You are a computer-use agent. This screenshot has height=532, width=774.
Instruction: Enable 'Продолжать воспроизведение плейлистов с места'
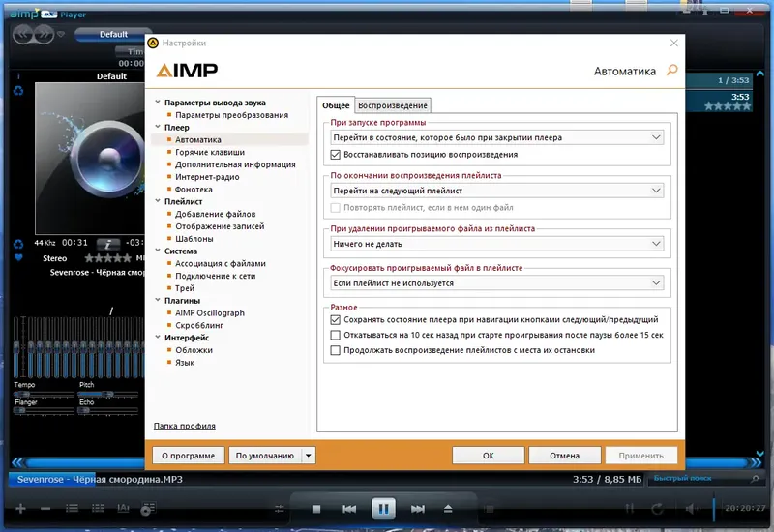click(335, 350)
